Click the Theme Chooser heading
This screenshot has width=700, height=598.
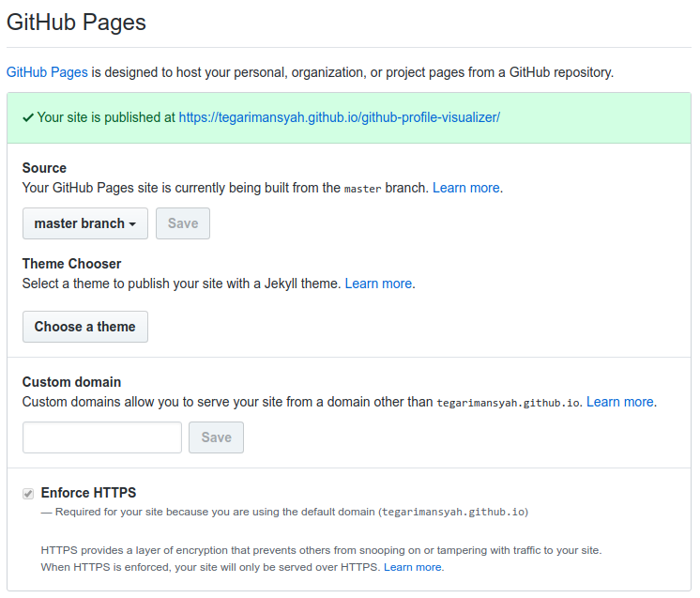click(x=72, y=264)
